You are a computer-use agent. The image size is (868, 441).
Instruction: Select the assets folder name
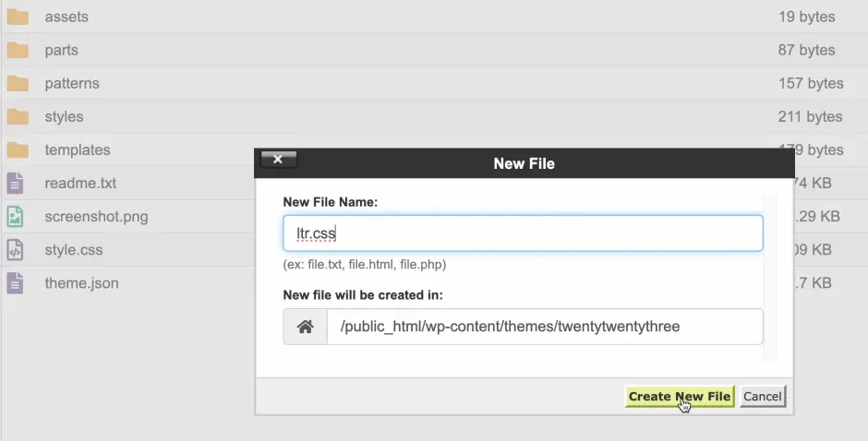coord(66,17)
